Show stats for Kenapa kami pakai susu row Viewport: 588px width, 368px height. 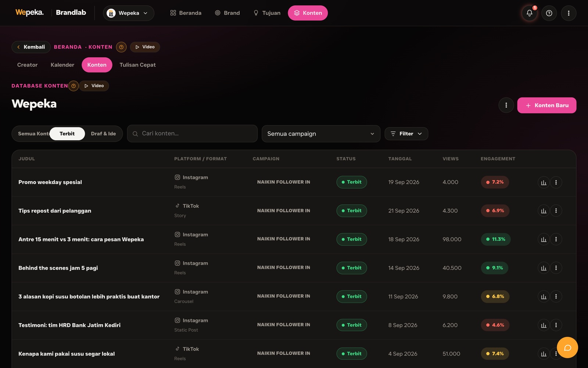tap(544, 354)
